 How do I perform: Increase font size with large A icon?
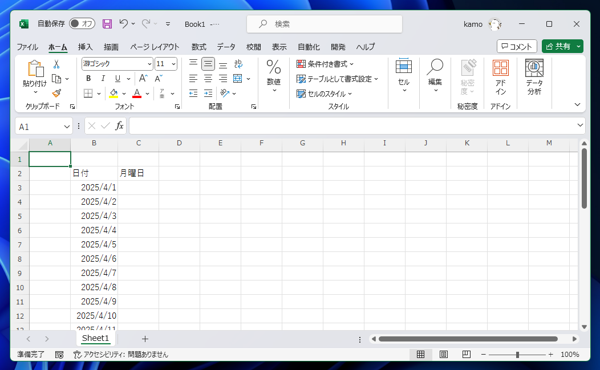(x=143, y=78)
